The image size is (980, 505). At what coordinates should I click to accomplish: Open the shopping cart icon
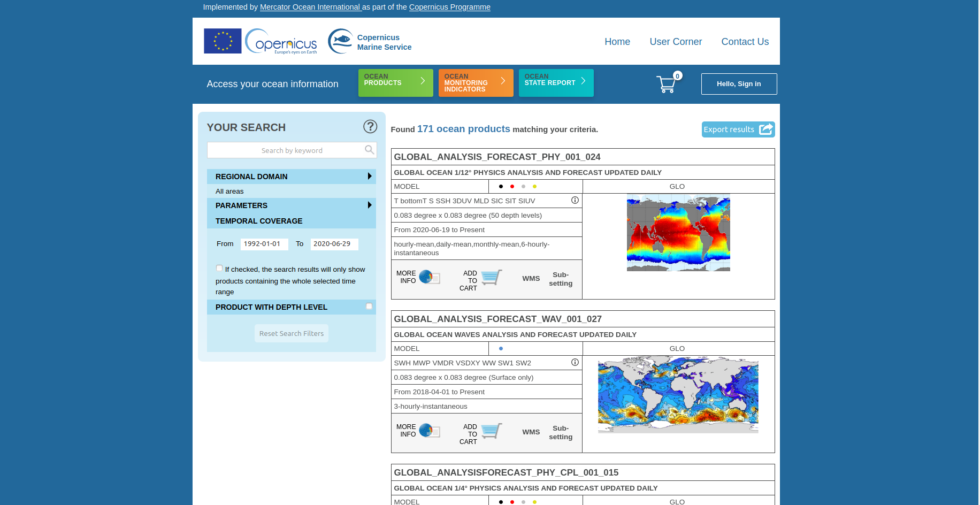pos(666,84)
